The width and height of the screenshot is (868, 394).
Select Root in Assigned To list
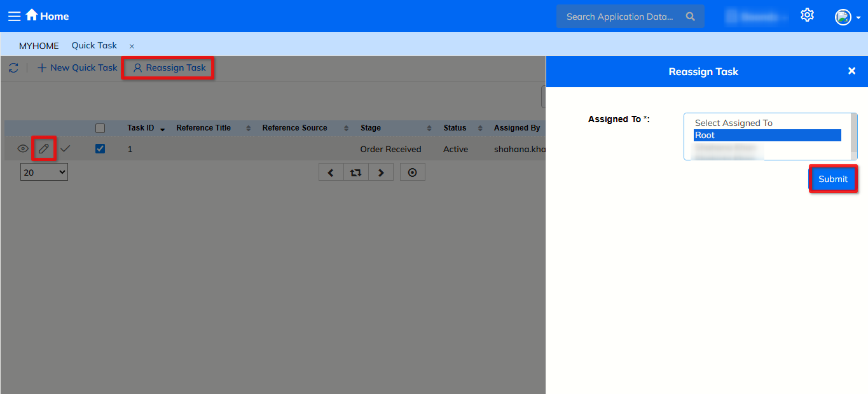[x=766, y=135]
